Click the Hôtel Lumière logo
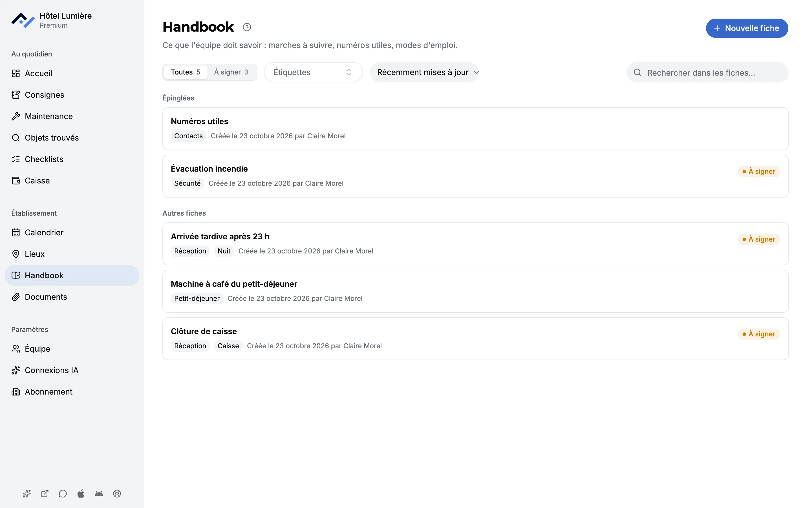This screenshot has height=508, width=812. (x=23, y=20)
